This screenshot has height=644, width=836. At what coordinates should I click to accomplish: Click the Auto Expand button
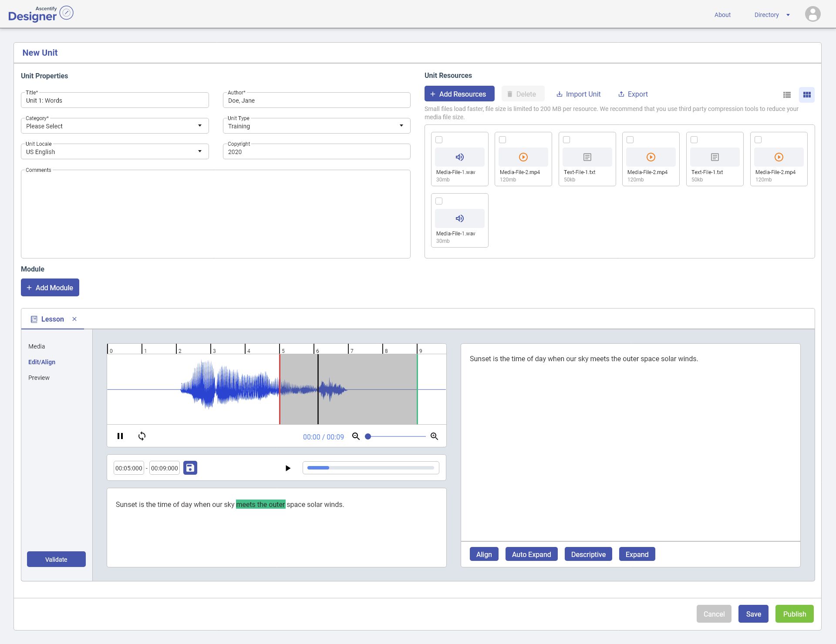pyautogui.click(x=531, y=554)
